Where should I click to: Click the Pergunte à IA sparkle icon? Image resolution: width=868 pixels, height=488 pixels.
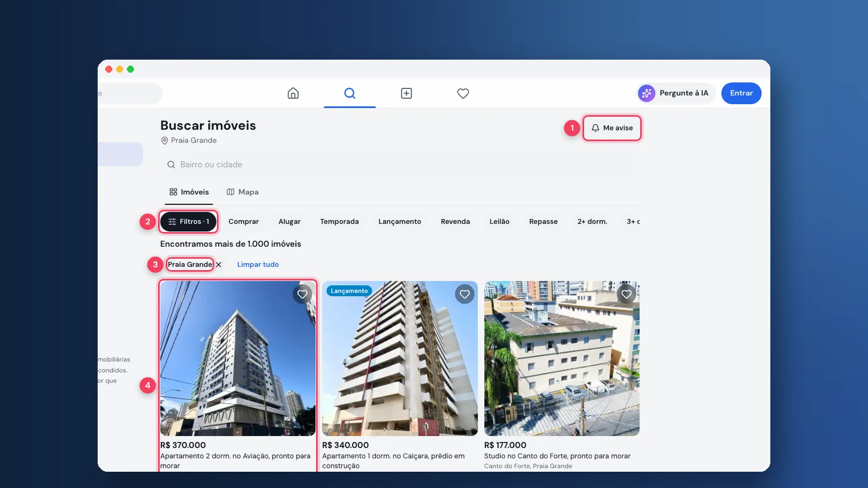647,93
